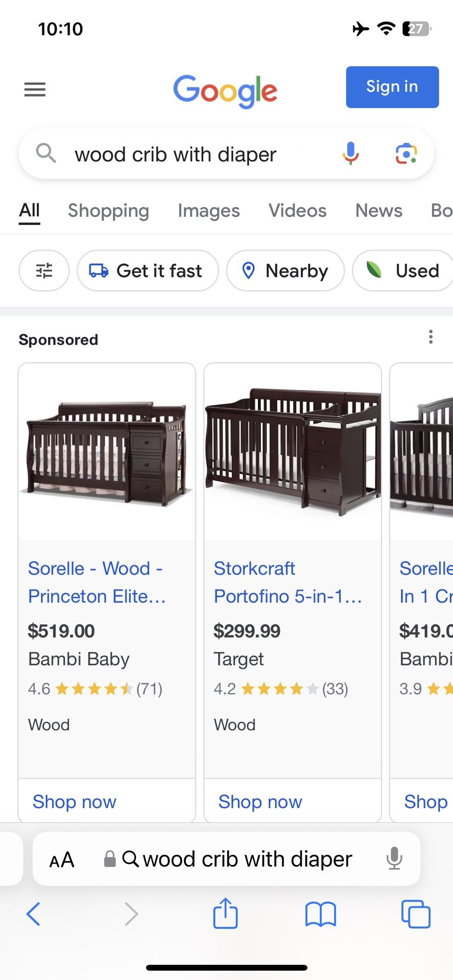This screenshot has height=980, width=453.
Task: Switch to the Shopping tab
Action: point(108,211)
